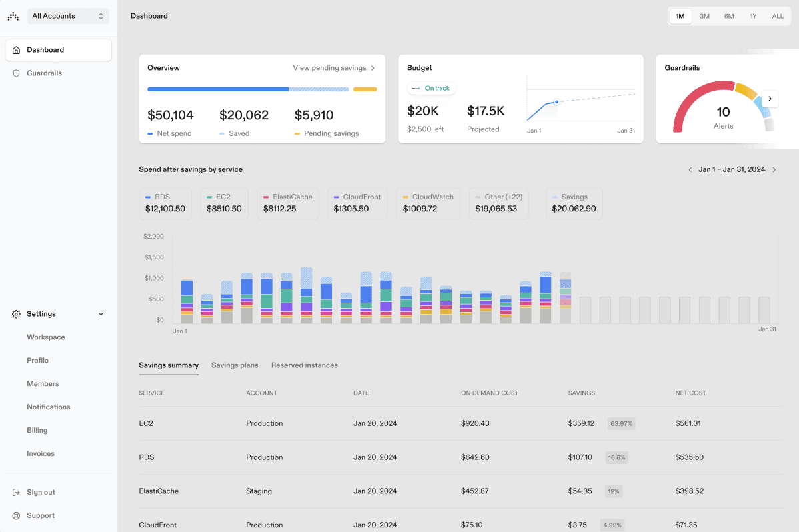Click the Support lifebuoy icon
Screen dimensions: 799x532
pos(16,516)
